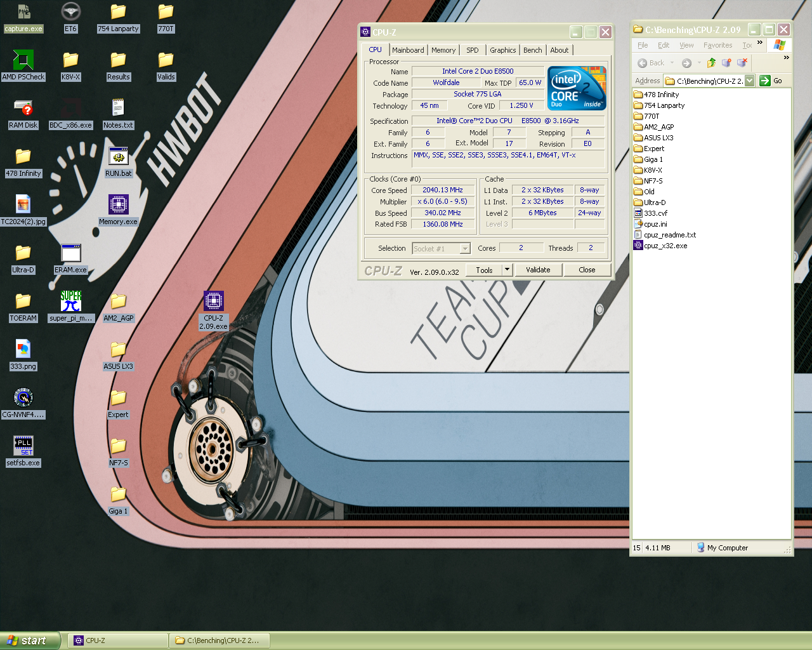Select the 770T desktop folder
The width and height of the screenshot is (812, 650).
pyautogui.click(x=166, y=18)
